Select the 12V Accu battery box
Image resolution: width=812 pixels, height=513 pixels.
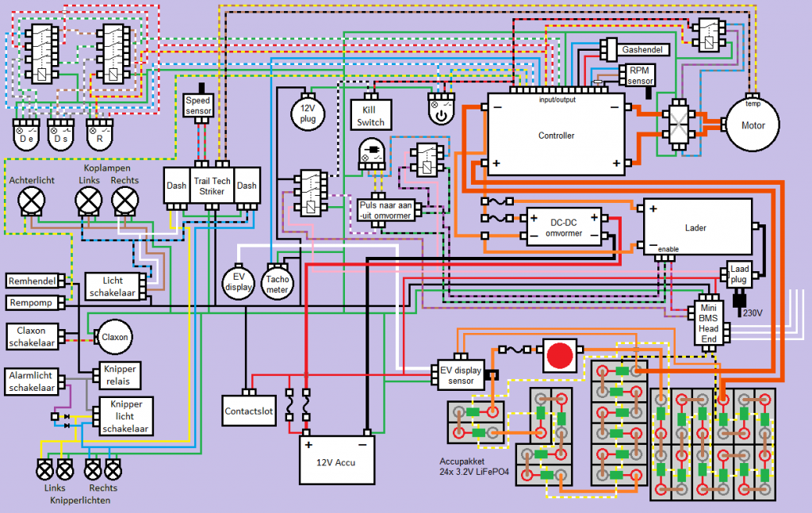336,460
